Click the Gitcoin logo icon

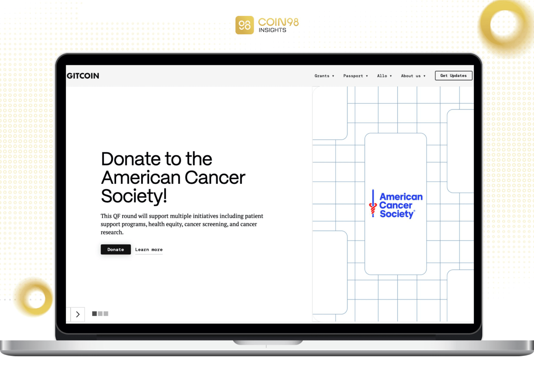[x=83, y=75]
